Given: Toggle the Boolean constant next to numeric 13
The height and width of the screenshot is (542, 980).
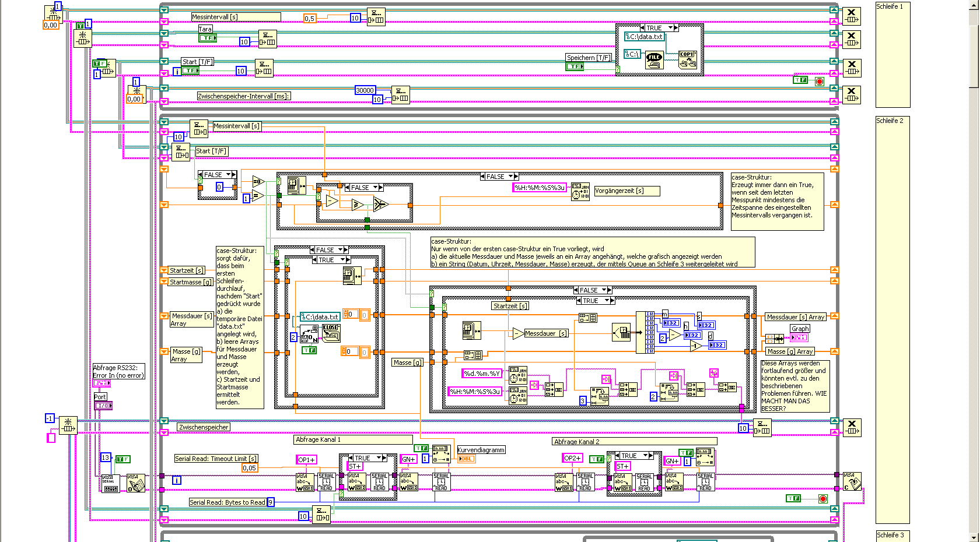Looking at the screenshot, I should point(123,459).
